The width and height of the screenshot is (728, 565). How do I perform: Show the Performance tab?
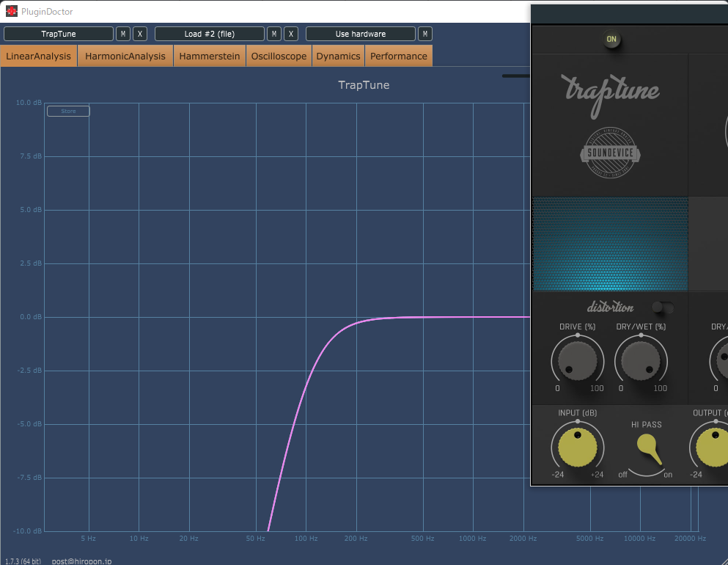tap(399, 56)
